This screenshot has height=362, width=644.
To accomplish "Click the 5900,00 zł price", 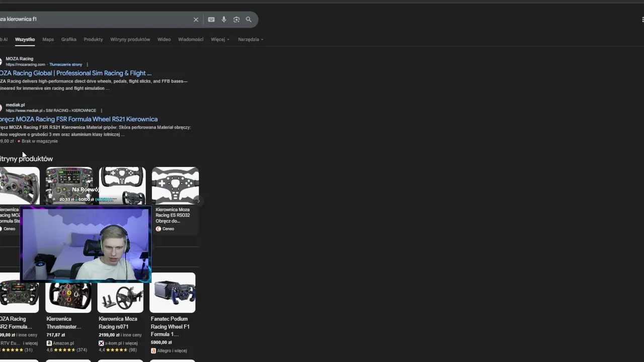I will point(161,342).
